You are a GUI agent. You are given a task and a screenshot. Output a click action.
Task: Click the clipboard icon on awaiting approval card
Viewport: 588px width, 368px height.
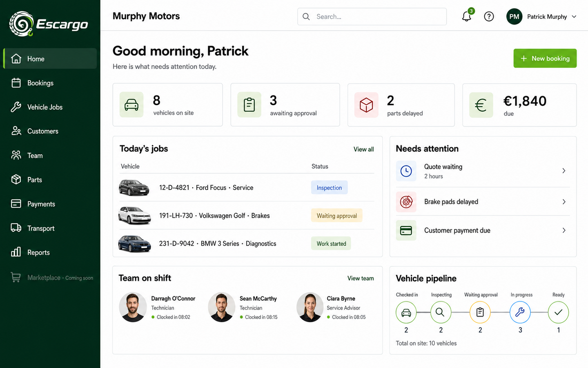pos(249,105)
